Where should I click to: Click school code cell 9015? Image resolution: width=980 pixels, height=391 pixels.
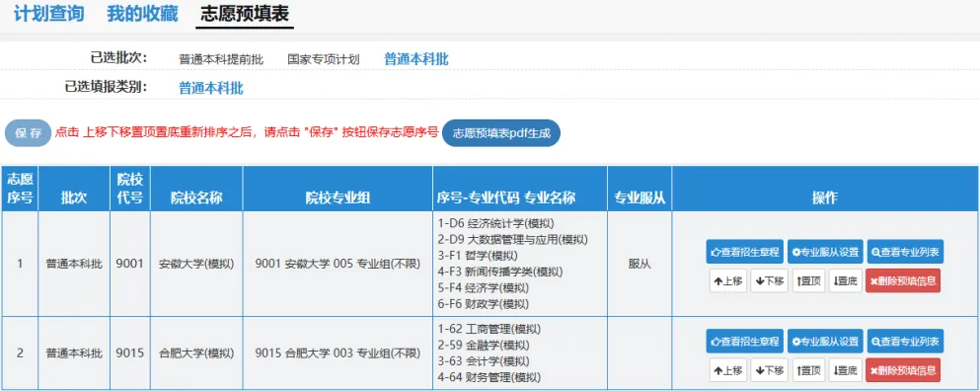(x=130, y=353)
